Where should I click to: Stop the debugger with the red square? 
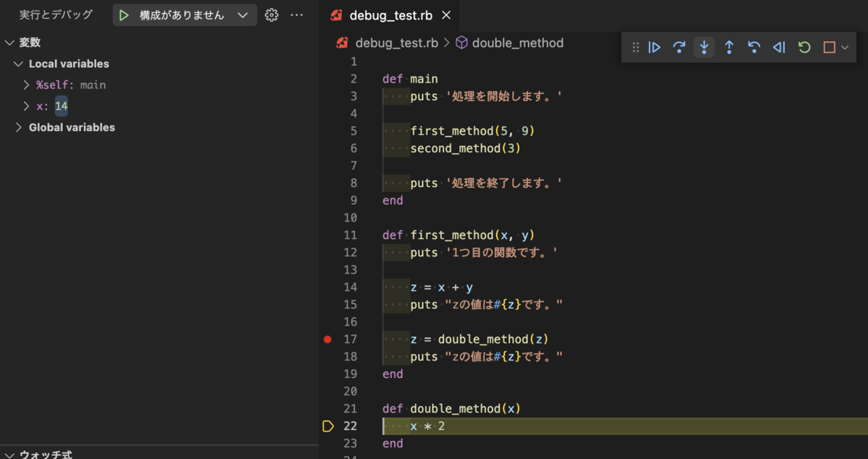tap(829, 48)
